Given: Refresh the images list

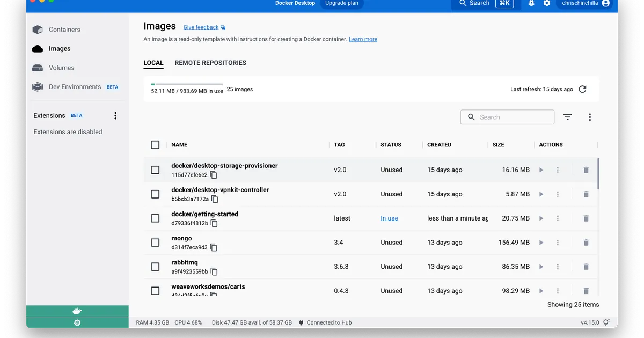Looking at the screenshot, I should [583, 90].
